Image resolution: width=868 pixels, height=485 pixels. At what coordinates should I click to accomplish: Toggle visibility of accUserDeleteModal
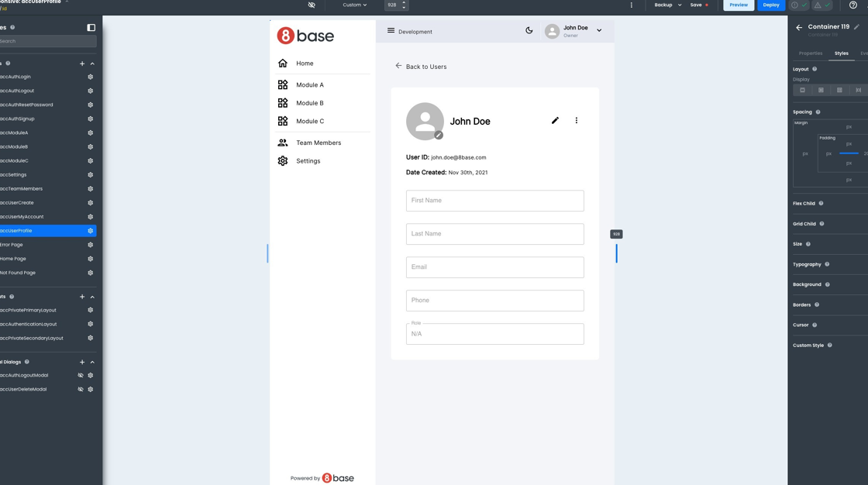coord(81,390)
